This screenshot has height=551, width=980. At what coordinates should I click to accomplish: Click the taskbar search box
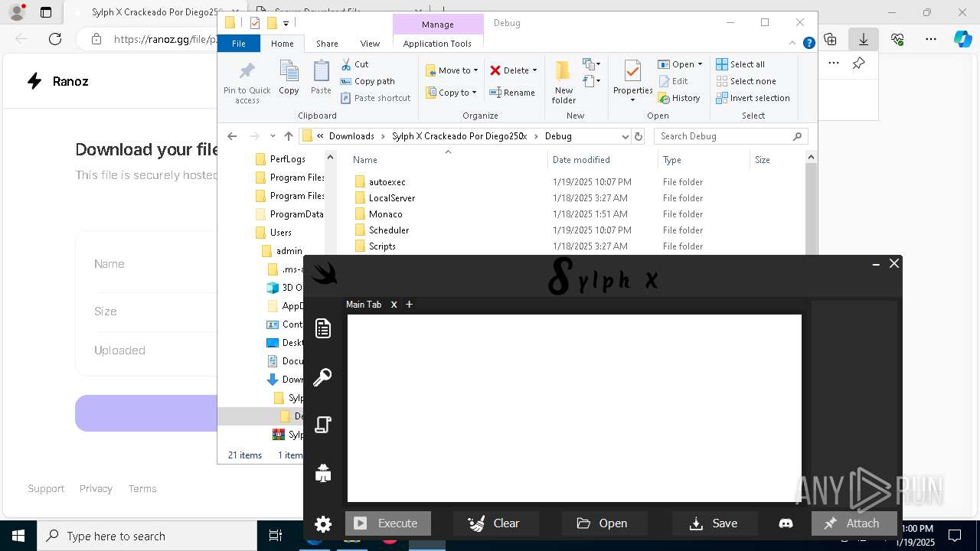point(147,536)
